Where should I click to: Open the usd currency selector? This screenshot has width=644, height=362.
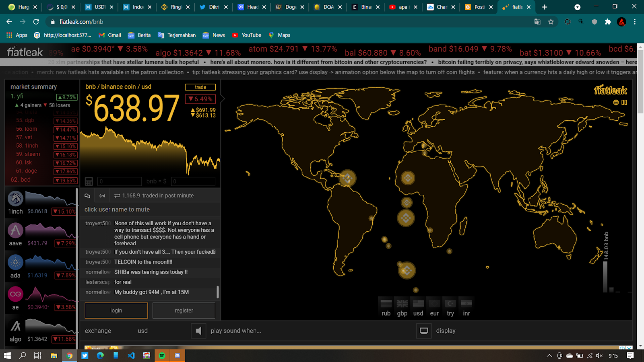[142, 331]
